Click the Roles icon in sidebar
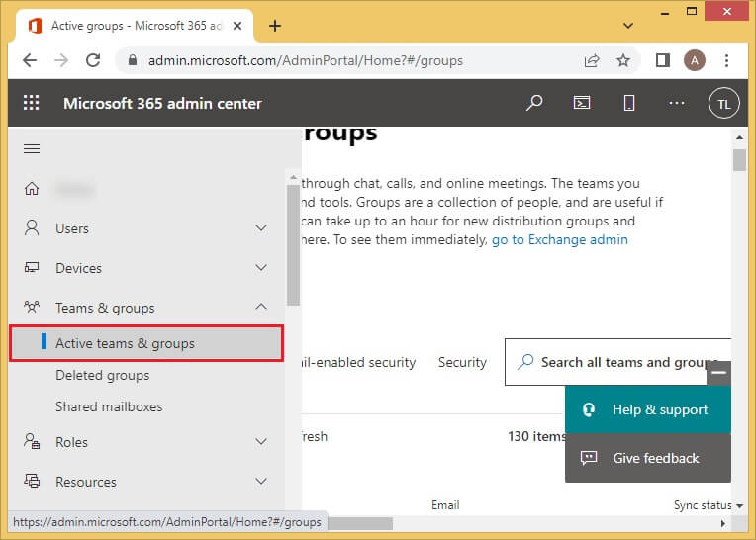 coord(32,441)
